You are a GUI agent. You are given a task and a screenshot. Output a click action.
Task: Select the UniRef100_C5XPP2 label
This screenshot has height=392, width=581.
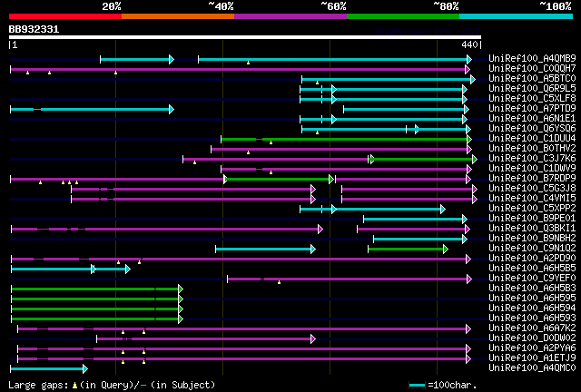(532, 208)
